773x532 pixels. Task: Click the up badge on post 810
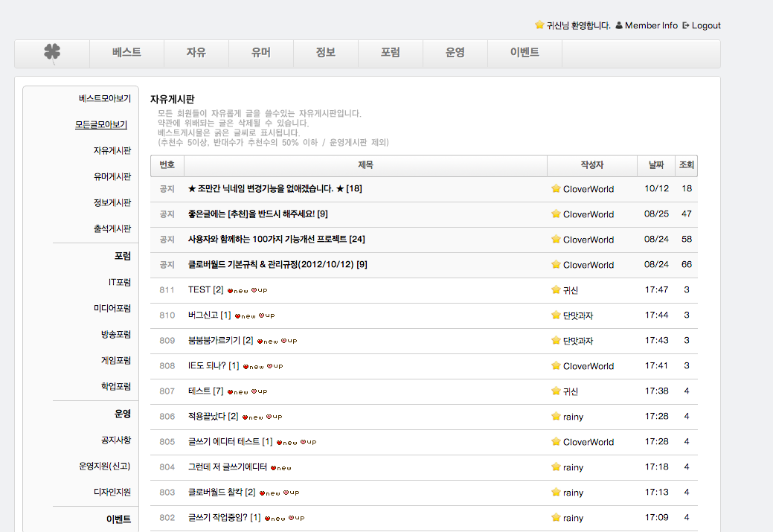pos(266,315)
